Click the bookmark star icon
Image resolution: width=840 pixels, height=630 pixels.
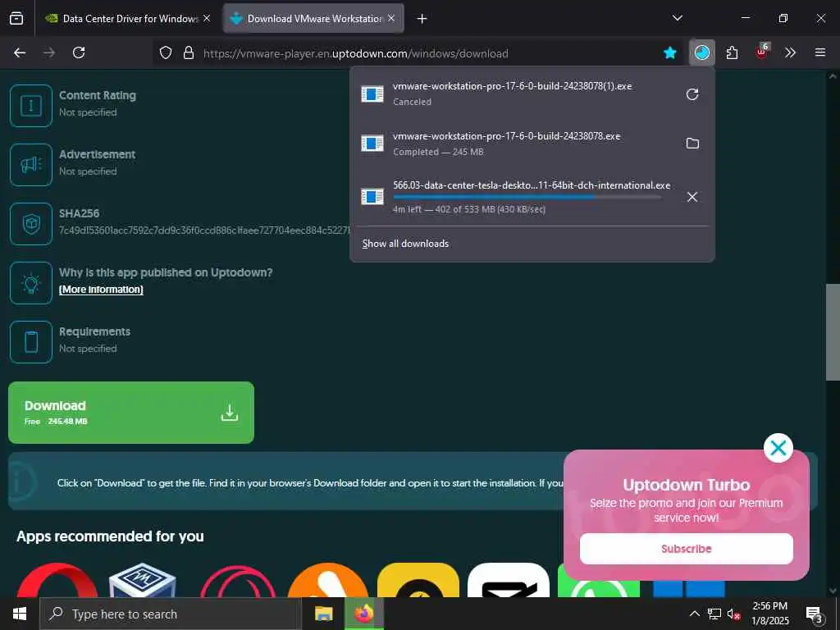tap(669, 52)
